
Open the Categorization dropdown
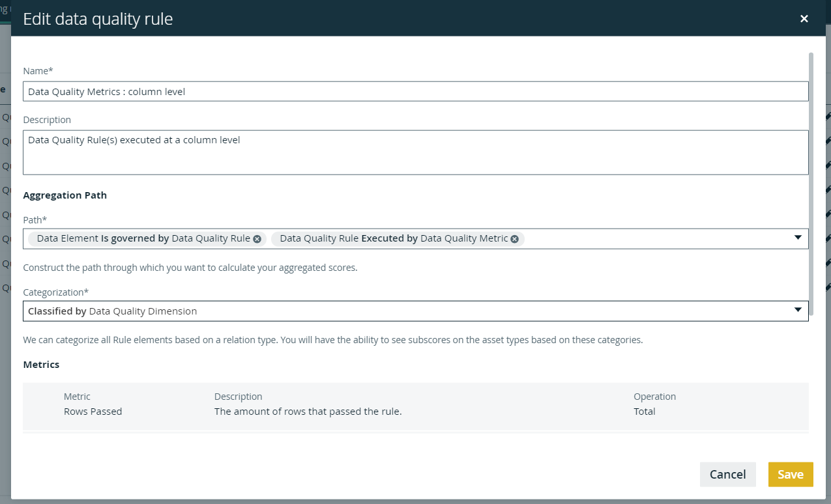click(416, 311)
